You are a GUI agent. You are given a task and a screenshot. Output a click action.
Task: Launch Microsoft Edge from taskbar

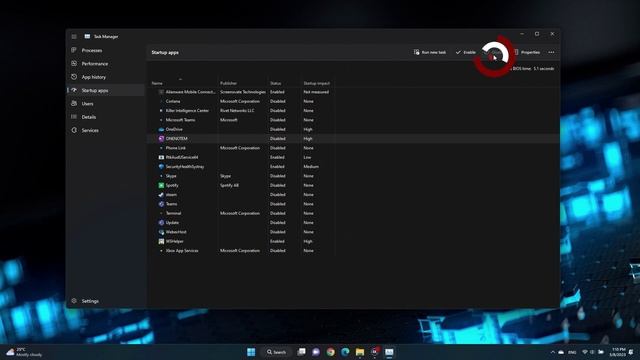click(345, 352)
